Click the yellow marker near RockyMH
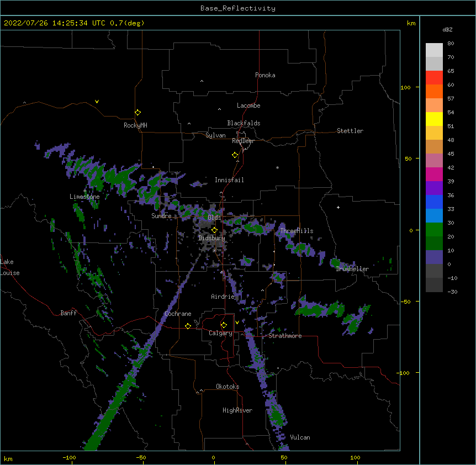This screenshot has height=465, width=476. (137, 112)
